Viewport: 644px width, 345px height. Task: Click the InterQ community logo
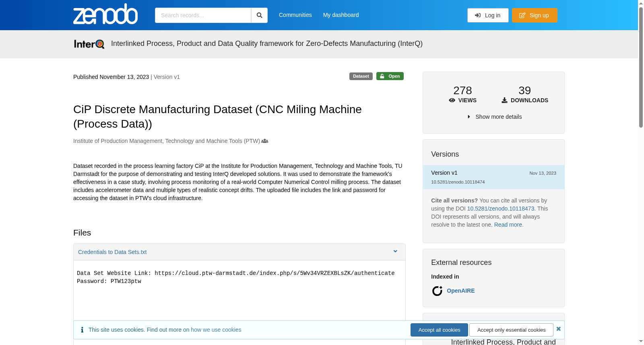coord(89,44)
